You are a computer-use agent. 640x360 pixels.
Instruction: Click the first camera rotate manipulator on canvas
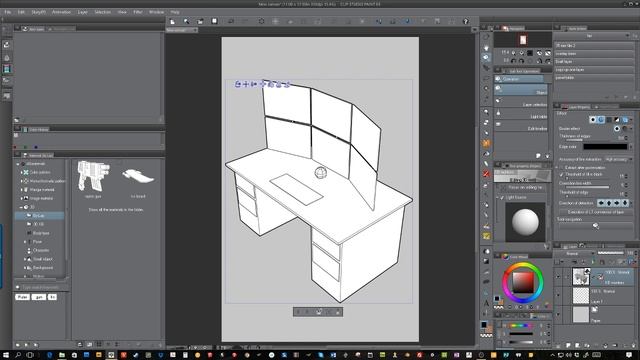tap(238, 84)
